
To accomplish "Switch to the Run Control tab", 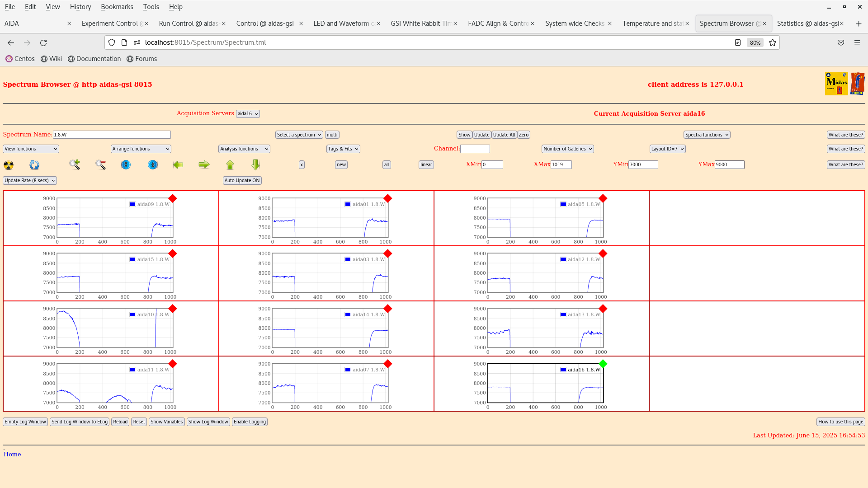I will pyautogui.click(x=189, y=23).
